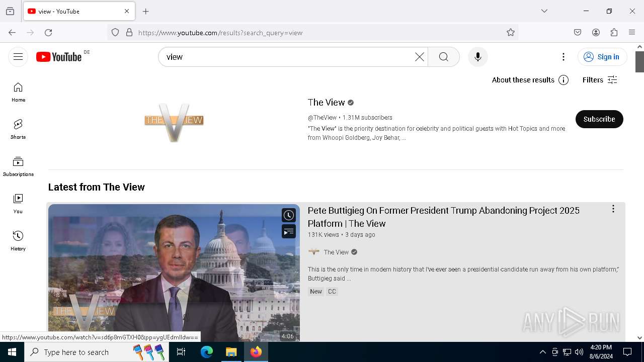Open the You section in sidebar
The height and width of the screenshot is (362, 644).
point(18,204)
